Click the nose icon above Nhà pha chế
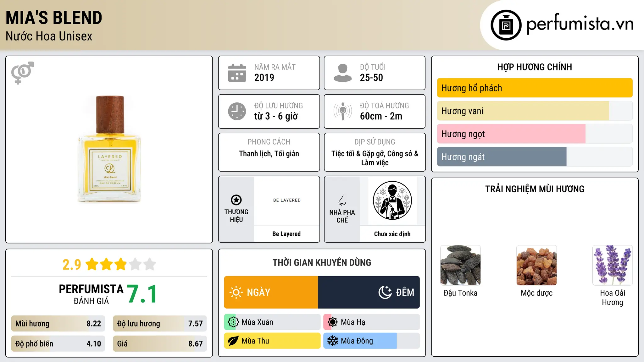Screen dimensions: 644x362 (x=342, y=200)
